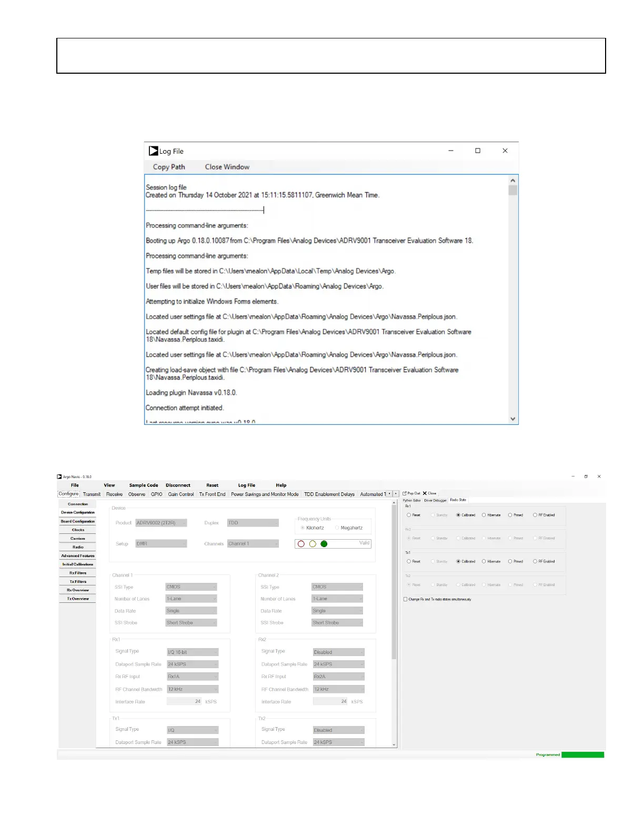Select Rx1 RF Enabled radio state

535,515
